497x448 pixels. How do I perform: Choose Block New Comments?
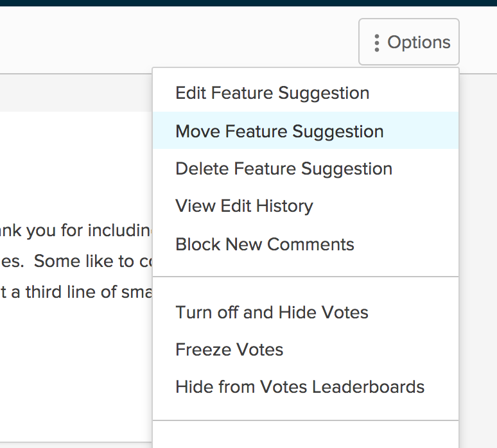click(306, 244)
